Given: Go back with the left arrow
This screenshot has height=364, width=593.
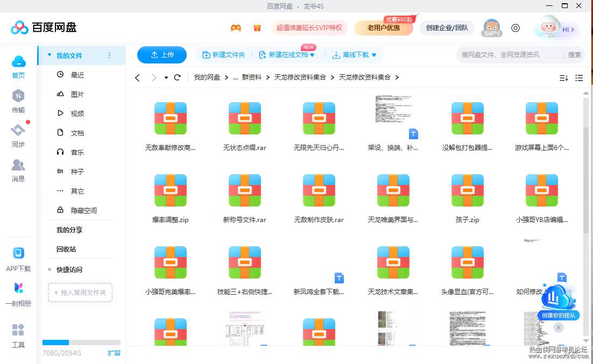Looking at the screenshot, I should 137,77.
